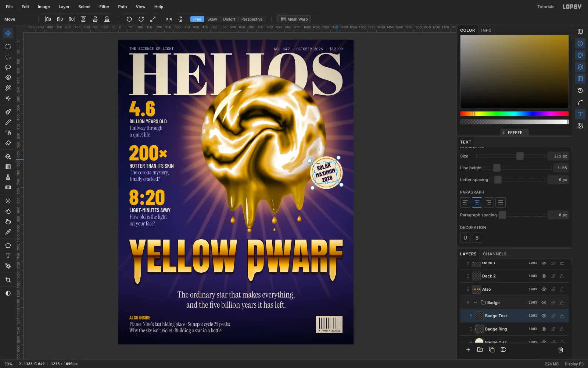The height and width of the screenshot is (368, 588).
Task: Hide the Badge group
Action: (x=544, y=302)
